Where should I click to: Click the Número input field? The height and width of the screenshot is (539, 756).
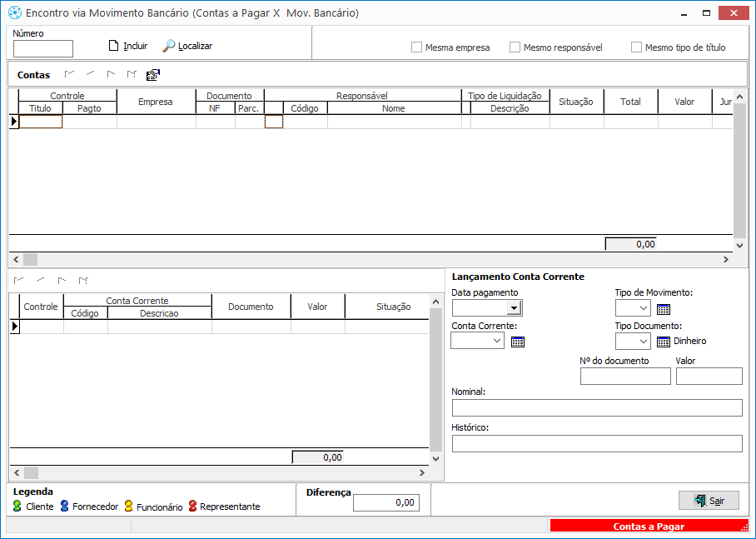[43, 49]
